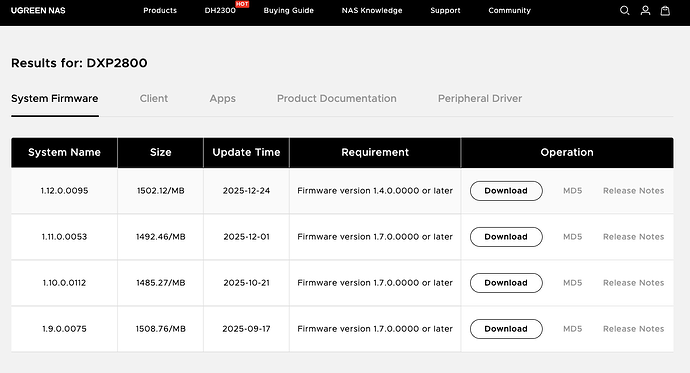Click version cell 1.10.0.0112

click(x=64, y=283)
